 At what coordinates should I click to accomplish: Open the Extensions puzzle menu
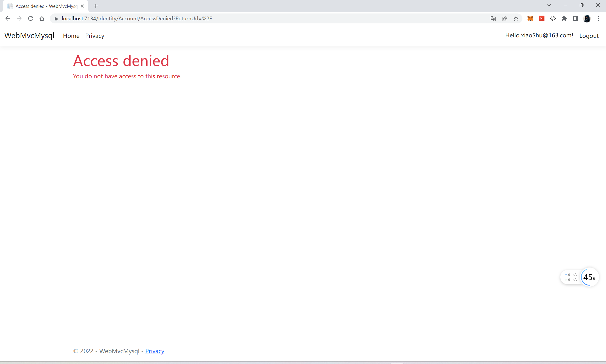tap(564, 18)
